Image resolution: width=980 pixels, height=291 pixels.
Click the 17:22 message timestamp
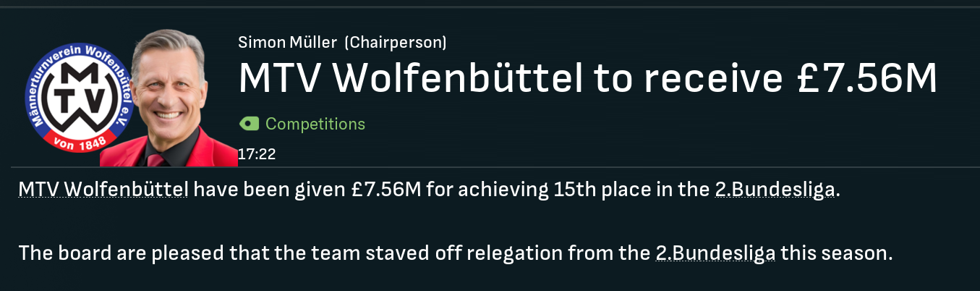(x=257, y=154)
